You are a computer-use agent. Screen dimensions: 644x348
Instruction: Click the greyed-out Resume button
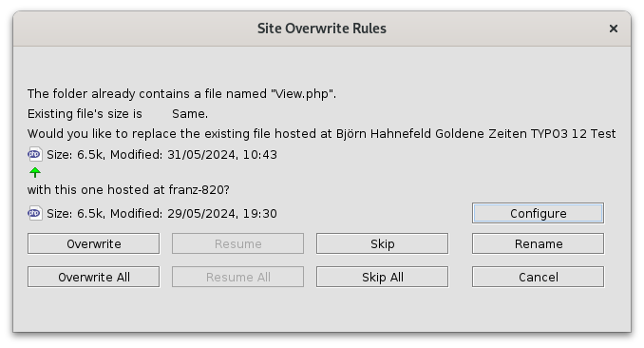[x=237, y=244]
